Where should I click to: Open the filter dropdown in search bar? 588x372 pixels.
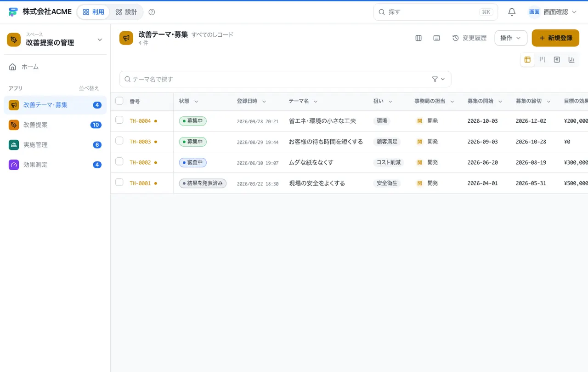439,79
